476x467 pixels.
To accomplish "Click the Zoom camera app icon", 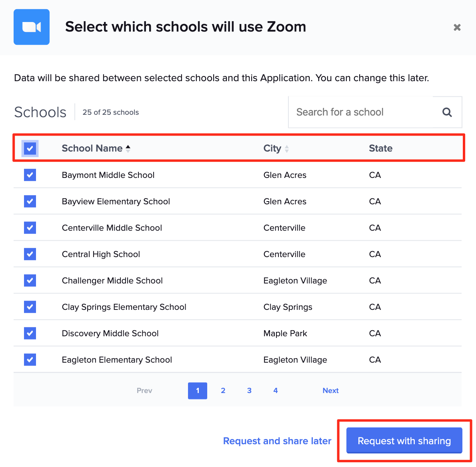I will [x=32, y=27].
